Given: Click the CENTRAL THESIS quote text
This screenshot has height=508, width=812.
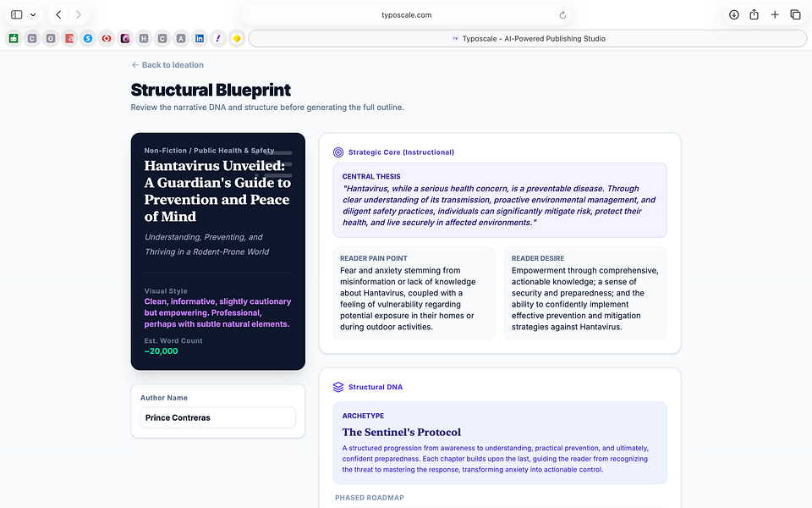Looking at the screenshot, I should pos(499,205).
